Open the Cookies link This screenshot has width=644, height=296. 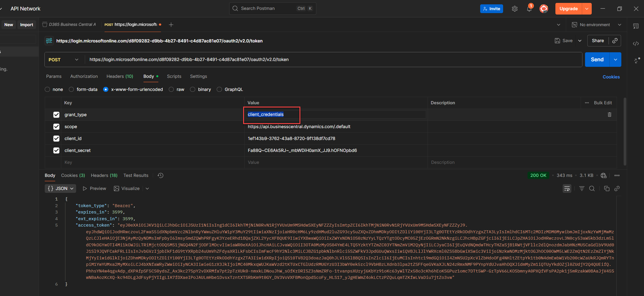(x=611, y=77)
